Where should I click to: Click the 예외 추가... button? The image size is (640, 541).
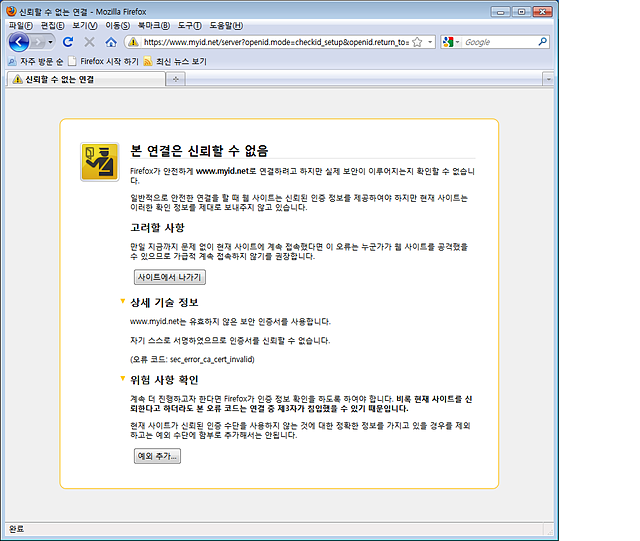(x=158, y=456)
